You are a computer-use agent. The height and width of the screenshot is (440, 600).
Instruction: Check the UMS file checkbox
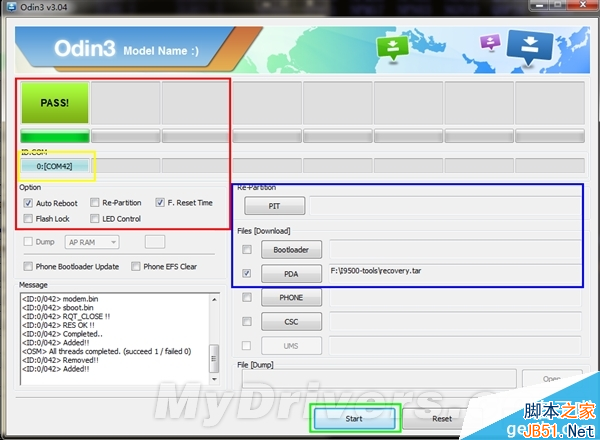247,345
